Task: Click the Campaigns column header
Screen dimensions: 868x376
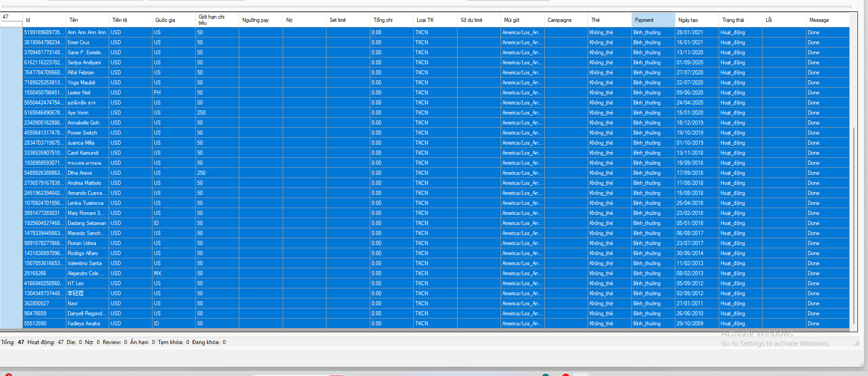Action: [566, 20]
